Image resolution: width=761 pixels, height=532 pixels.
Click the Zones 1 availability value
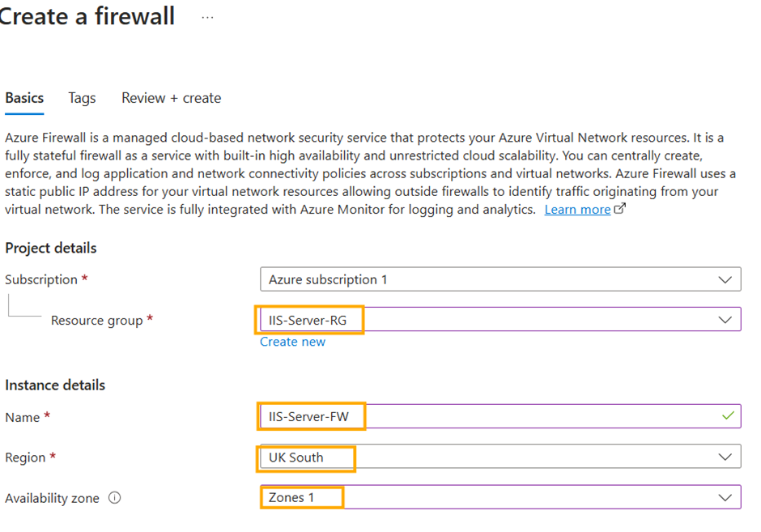click(291, 497)
